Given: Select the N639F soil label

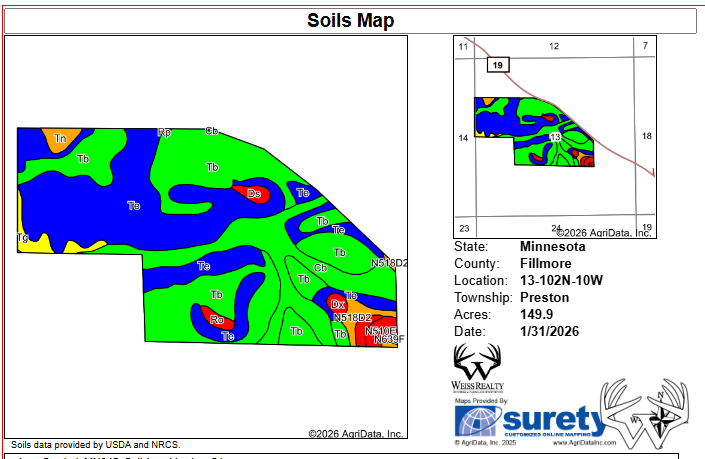Looking at the screenshot, I should [x=389, y=339].
